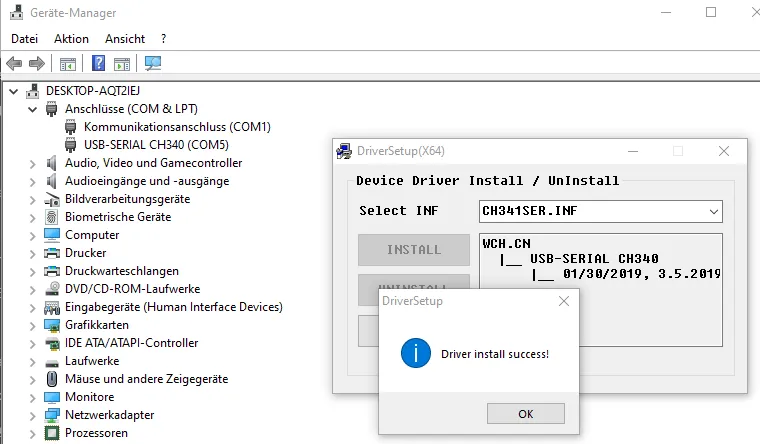Viewport: 760px width, 444px height.
Task: Click the Drucker printer icon
Action: [52, 253]
